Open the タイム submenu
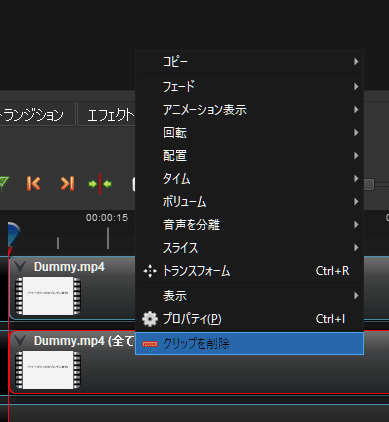The height and width of the screenshot is (422, 389). (249, 179)
